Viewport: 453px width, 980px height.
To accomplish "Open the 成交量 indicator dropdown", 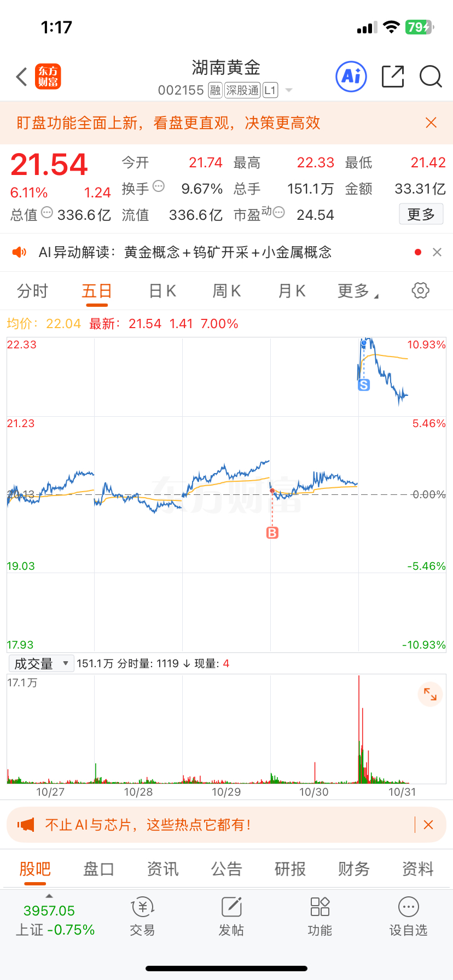I will (x=42, y=663).
